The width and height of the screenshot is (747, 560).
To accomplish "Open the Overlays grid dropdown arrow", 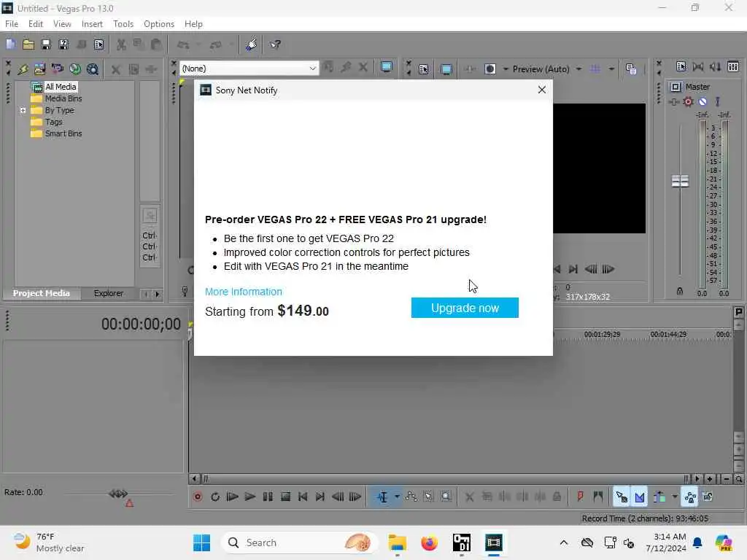I will (611, 69).
